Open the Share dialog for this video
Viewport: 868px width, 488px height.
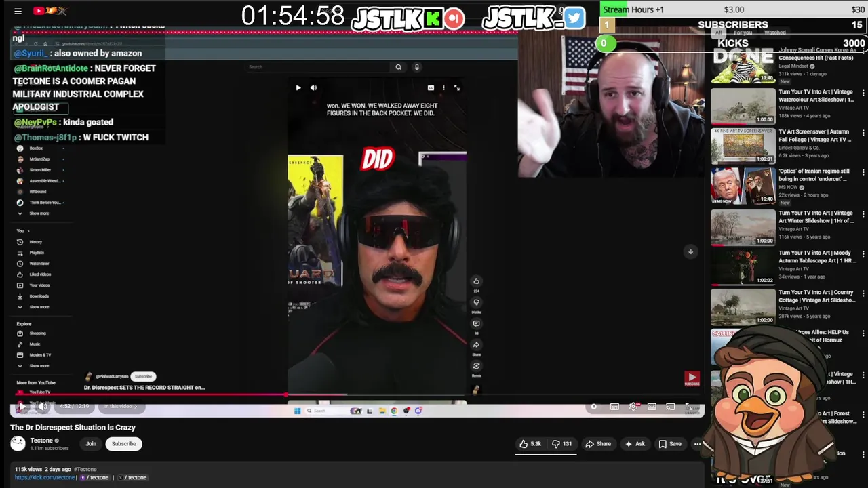pos(598,444)
